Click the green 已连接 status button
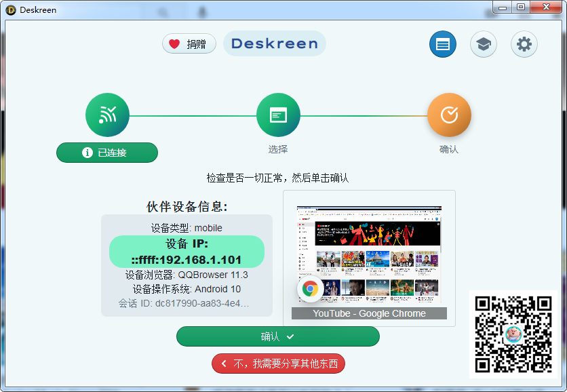Viewport: 567px width, 392px height. [107, 153]
